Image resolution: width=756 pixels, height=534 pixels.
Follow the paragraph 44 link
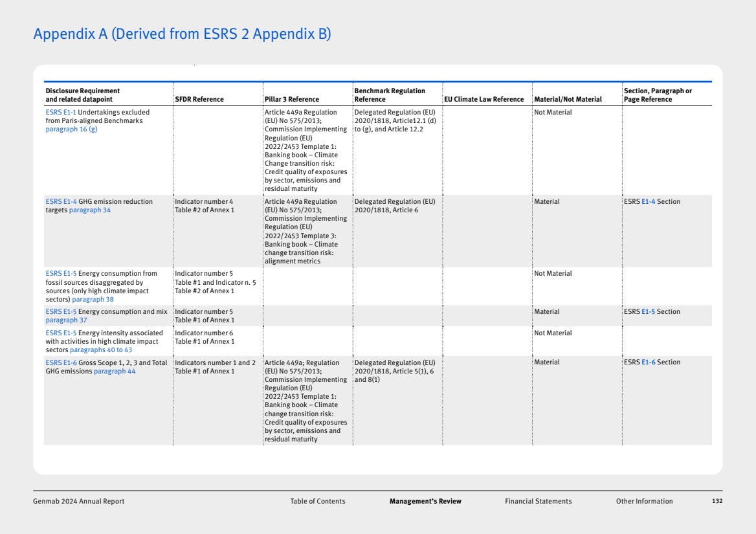point(115,372)
